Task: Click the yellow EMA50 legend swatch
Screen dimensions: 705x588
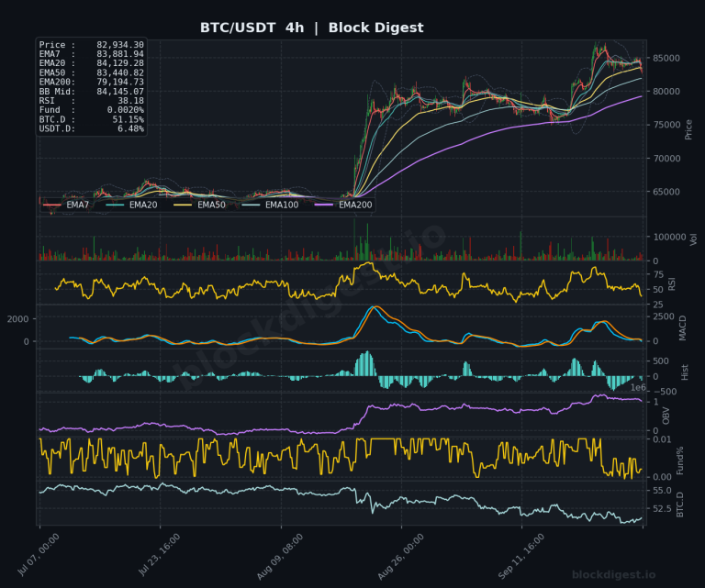Action: click(x=183, y=205)
